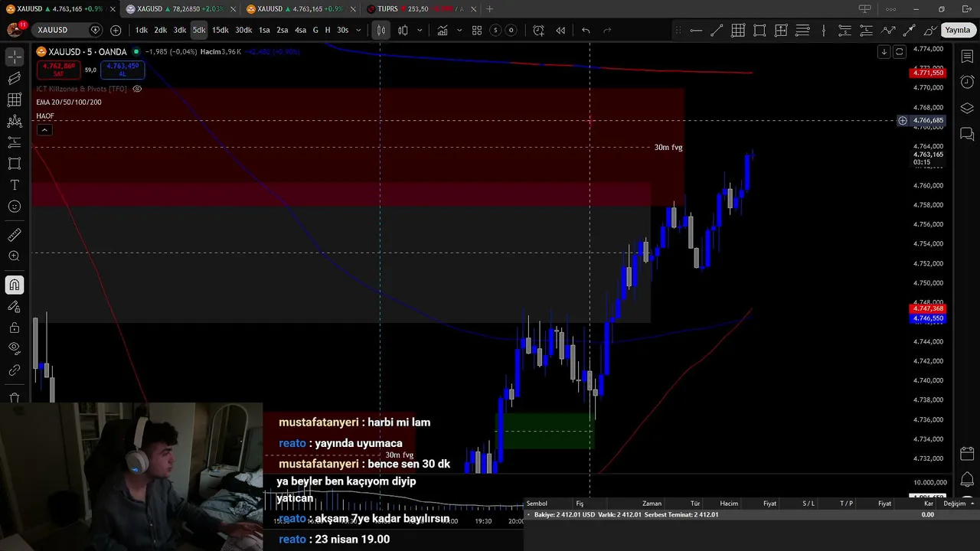Select the 4sa timeframe
The height and width of the screenshot is (551, 980).
(300, 30)
